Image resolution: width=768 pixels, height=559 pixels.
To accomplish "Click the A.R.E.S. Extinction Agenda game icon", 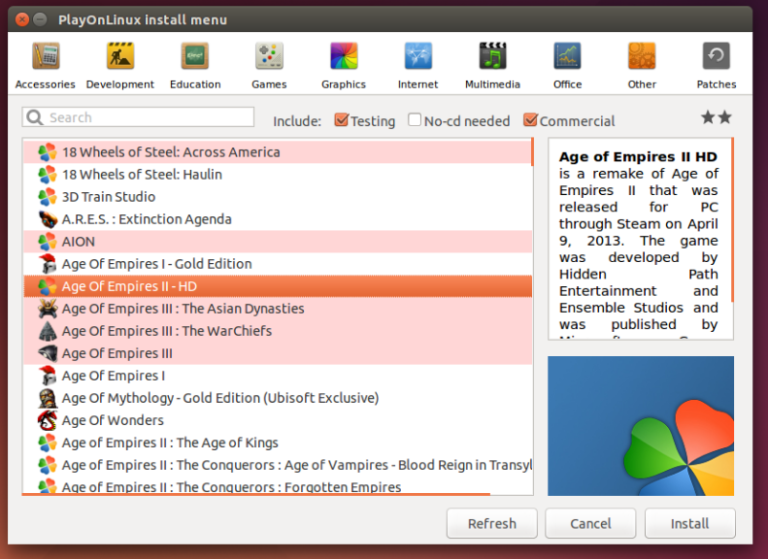I will point(48,219).
